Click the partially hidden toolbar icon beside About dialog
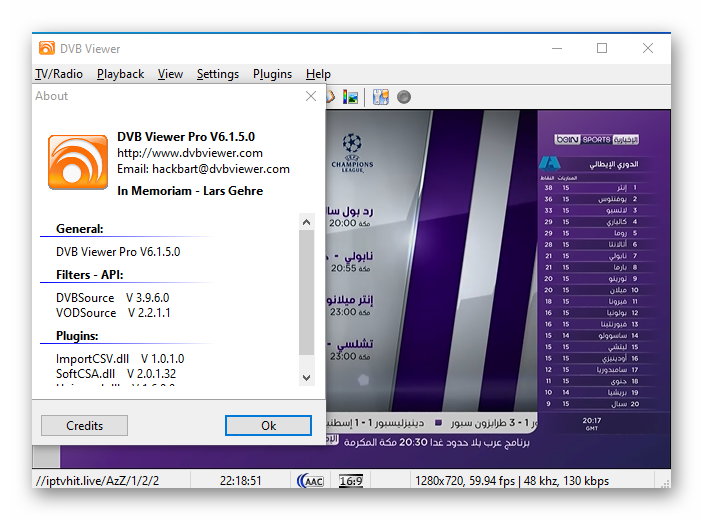Viewport: 703px width, 520px height. (330, 97)
